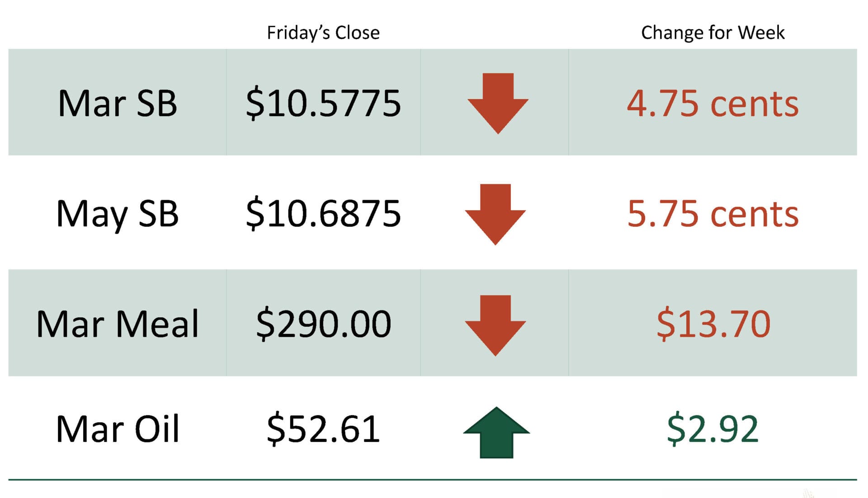Viewport: 868px width, 498px height.
Task: Click the green line below the table
Action: (x=433, y=479)
